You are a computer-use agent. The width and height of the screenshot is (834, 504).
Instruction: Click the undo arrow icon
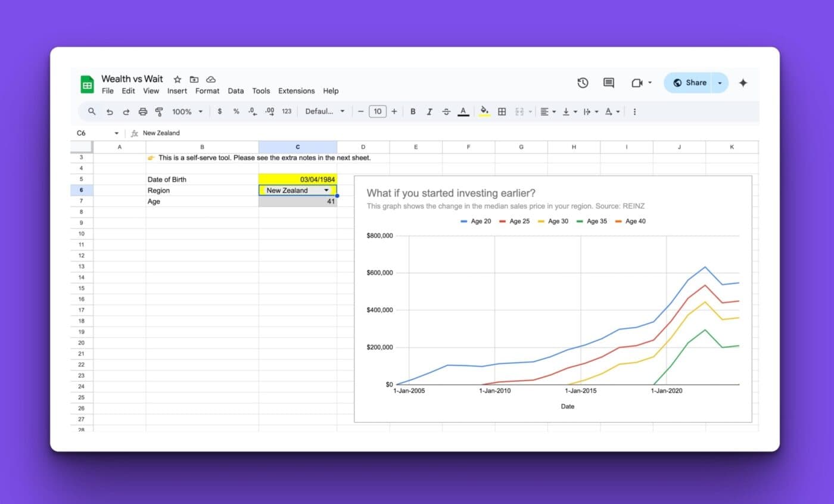[110, 111]
